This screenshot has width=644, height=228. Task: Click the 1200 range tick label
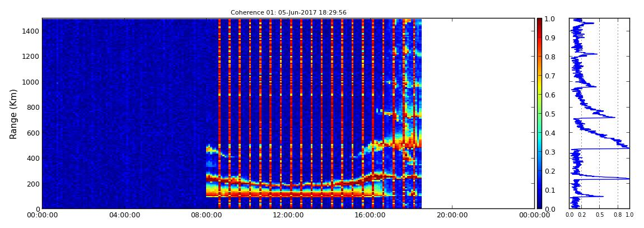31,57
